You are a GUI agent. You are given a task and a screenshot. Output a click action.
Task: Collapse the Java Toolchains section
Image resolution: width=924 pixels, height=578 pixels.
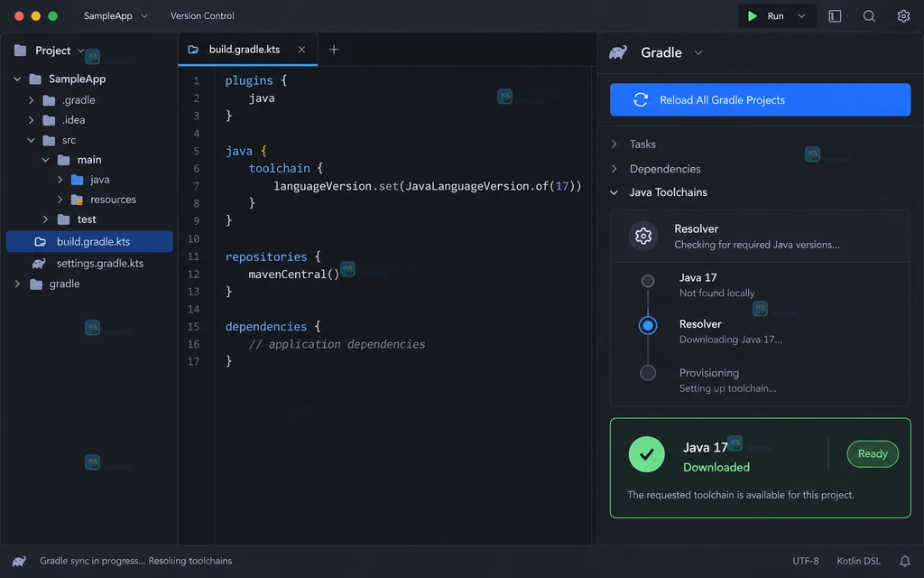pos(614,192)
